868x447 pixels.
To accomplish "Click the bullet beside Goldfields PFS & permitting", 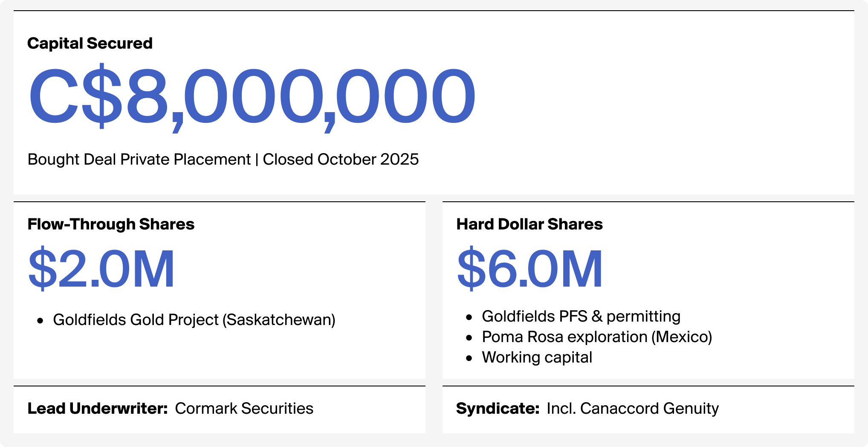I will click(469, 317).
